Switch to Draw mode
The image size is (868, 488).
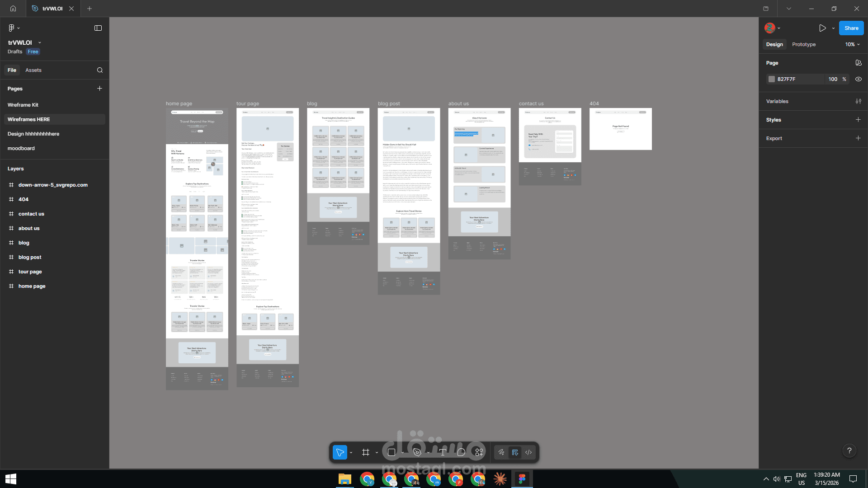(501, 452)
